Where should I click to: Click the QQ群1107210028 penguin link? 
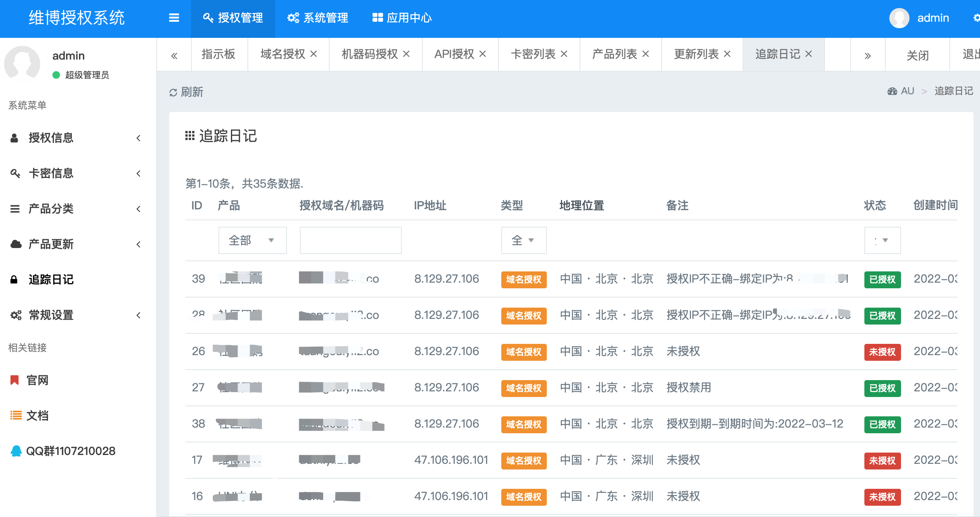[62, 451]
